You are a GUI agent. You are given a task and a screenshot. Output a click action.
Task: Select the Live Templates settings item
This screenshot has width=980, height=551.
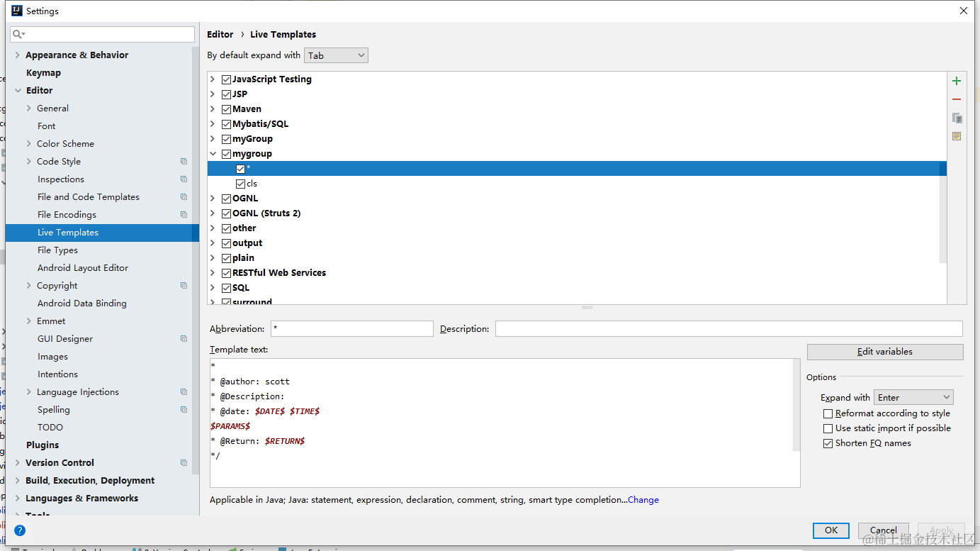click(102, 233)
